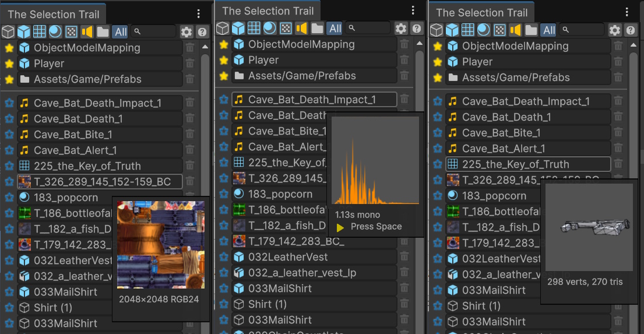Open help icon in mesh-preview panel
Screen dimensions: 644x334
pos(631,30)
